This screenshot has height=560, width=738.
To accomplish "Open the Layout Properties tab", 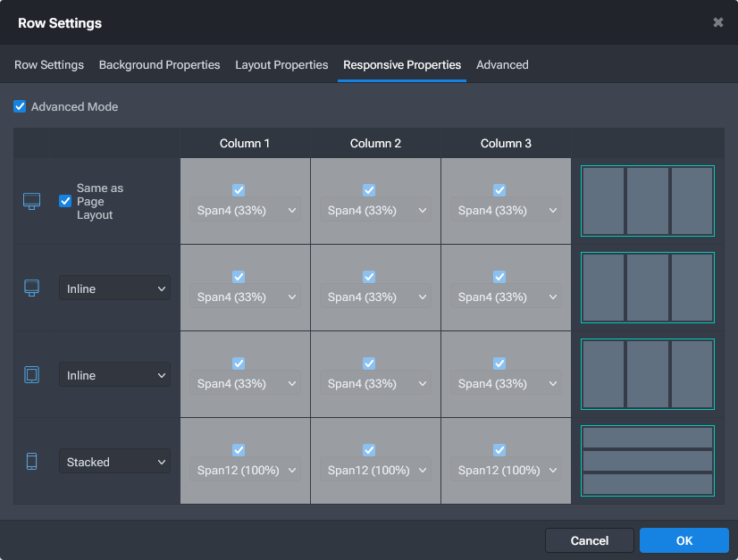I will click(281, 64).
